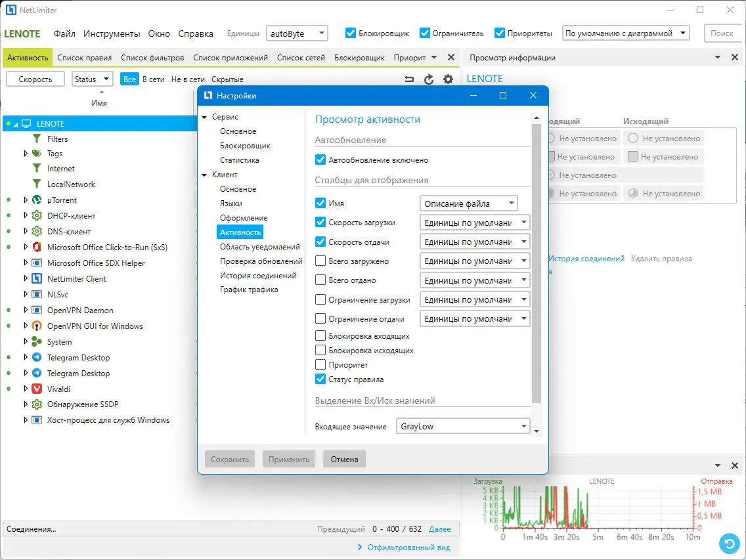Uncheck Скорость загрузки column checkbox
This screenshot has width=746, height=560.
[x=320, y=222]
